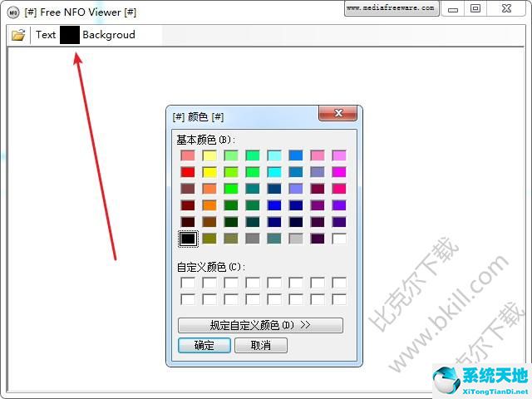
Task: Pick the pure red swatch in second row
Action: point(188,172)
